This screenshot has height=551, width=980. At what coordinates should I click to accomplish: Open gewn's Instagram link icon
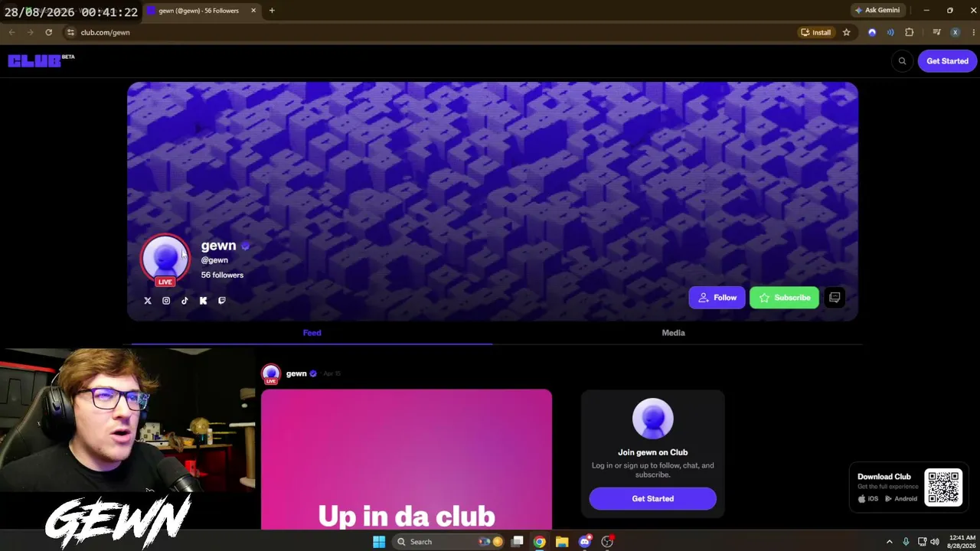click(x=166, y=301)
